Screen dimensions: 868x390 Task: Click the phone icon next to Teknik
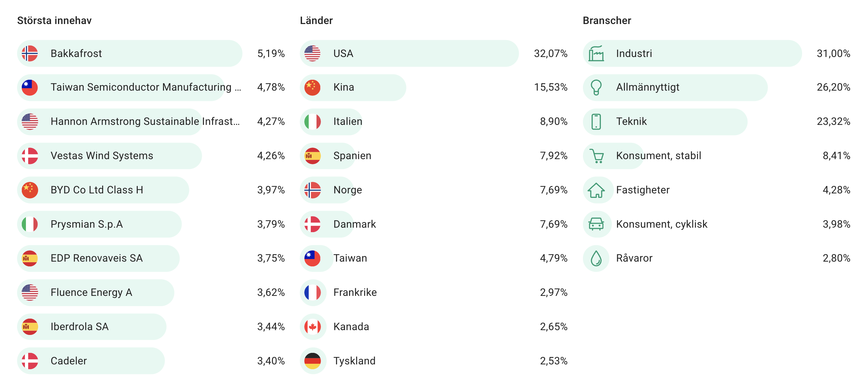(x=596, y=122)
